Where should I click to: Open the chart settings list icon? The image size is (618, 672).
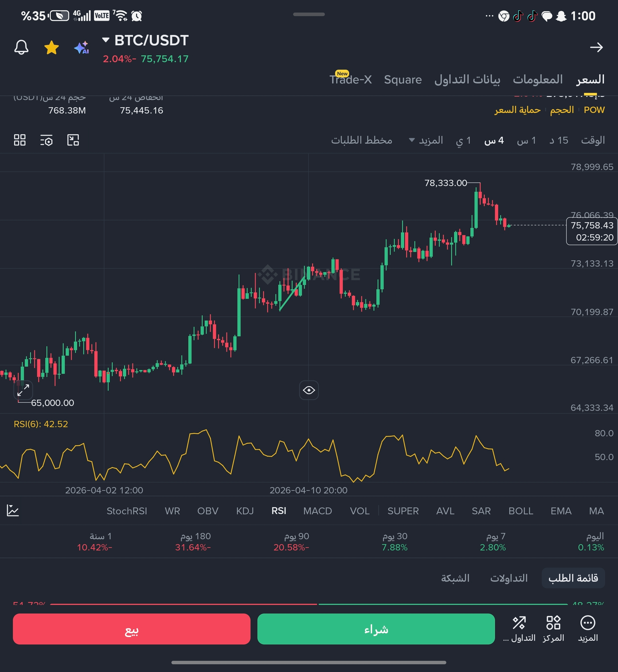46,140
